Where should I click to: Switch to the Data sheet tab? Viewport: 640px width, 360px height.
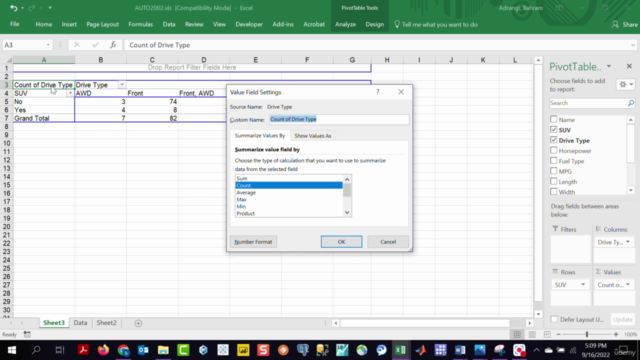(80, 322)
